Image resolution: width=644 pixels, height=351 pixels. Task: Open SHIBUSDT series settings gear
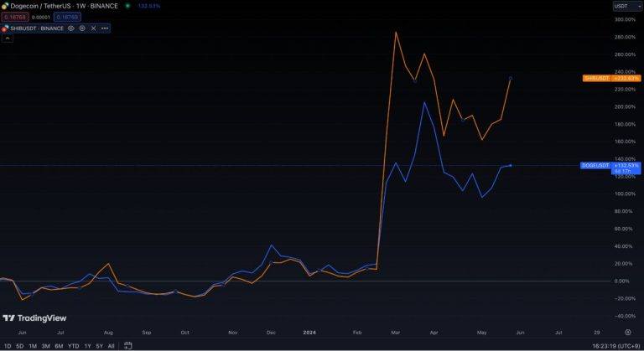[82, 28]
